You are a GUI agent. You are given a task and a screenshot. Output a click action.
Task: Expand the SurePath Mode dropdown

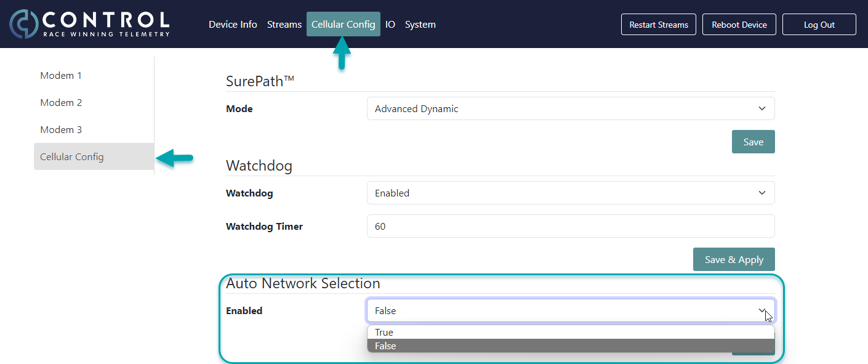570,109
